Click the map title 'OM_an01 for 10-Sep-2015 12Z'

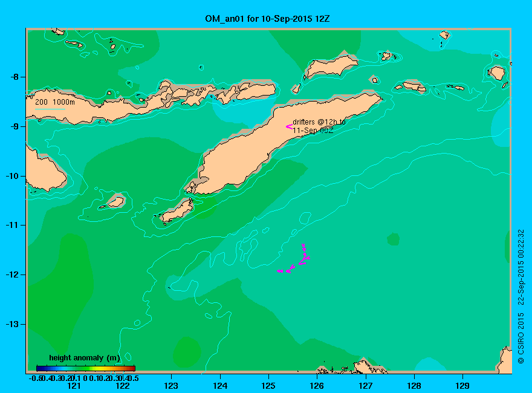[x=267, y=19]
